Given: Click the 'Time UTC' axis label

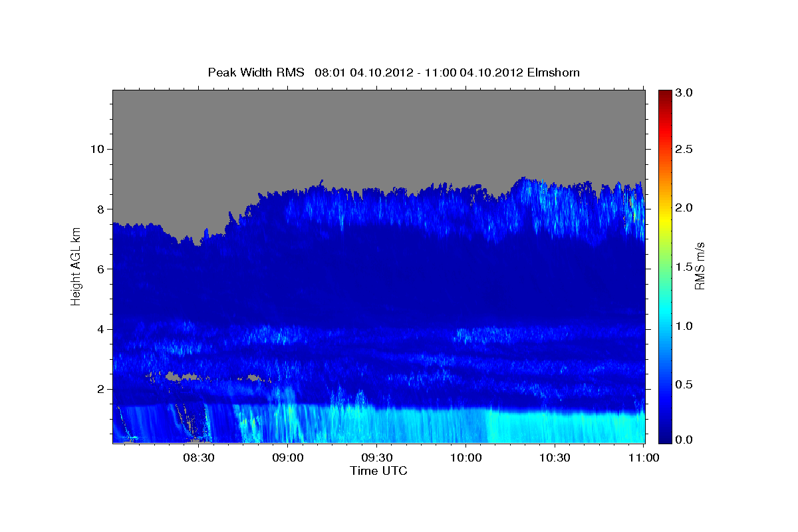Looking at the screenshot, I should pyautogui.click(x=378, y=471).
